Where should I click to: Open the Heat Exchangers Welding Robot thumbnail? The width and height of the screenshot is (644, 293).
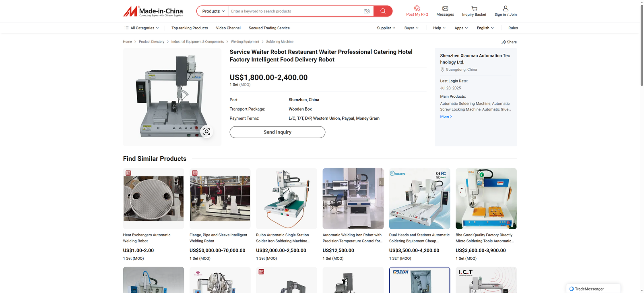pos(153,199)
